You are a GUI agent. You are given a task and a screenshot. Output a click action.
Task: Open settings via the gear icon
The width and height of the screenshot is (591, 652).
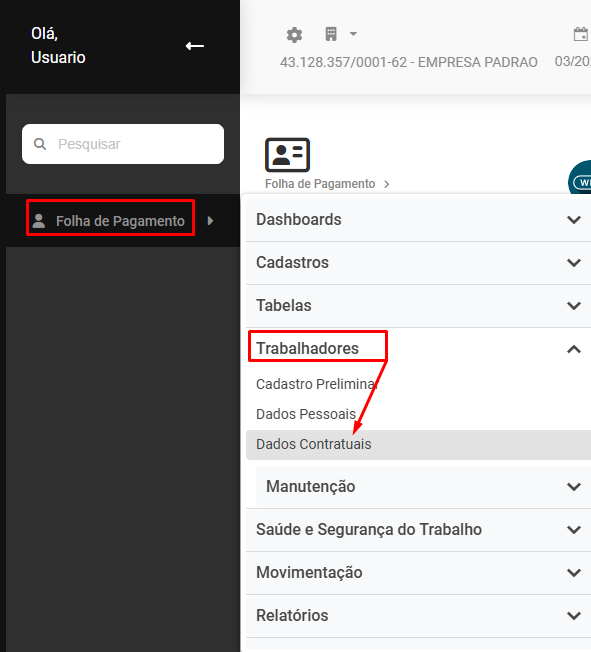point(294,35)
